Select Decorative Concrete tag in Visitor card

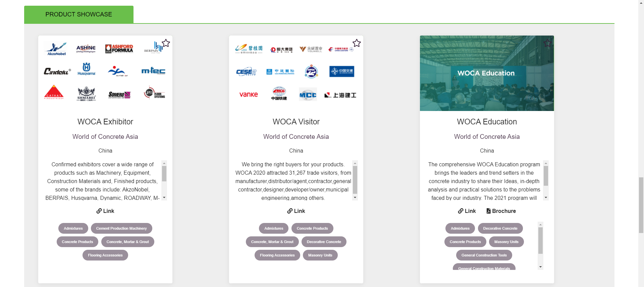(324, 242)
